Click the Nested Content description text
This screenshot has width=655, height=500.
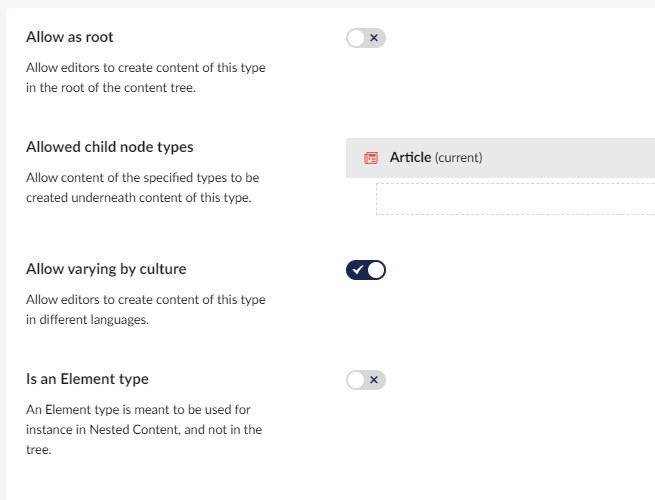click(x=144, y=429)
